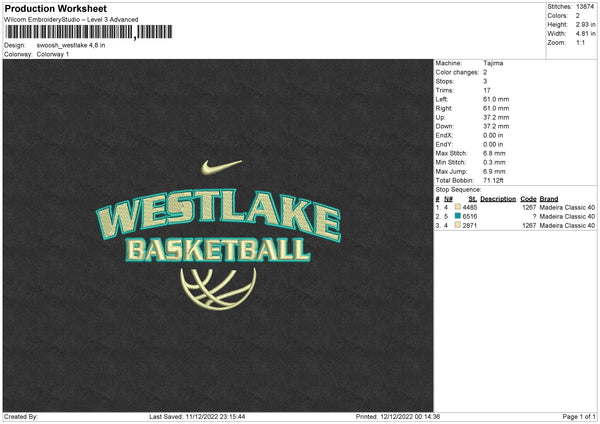Click the Total Bobbin value 71.12ft
The height and width of the screenshot is (424, 600).
(493, 180)
